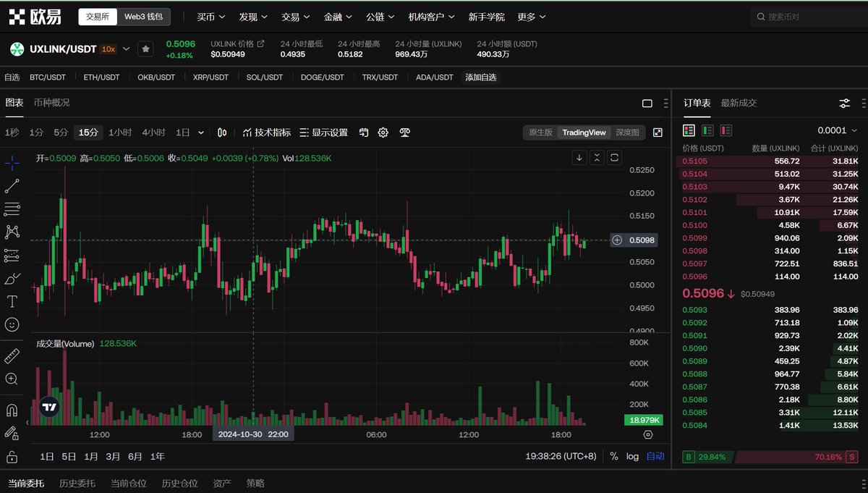The height and width of the screenshot is (493, 868).
Task: Open the 显示设置 display settings
Action: 324,132
